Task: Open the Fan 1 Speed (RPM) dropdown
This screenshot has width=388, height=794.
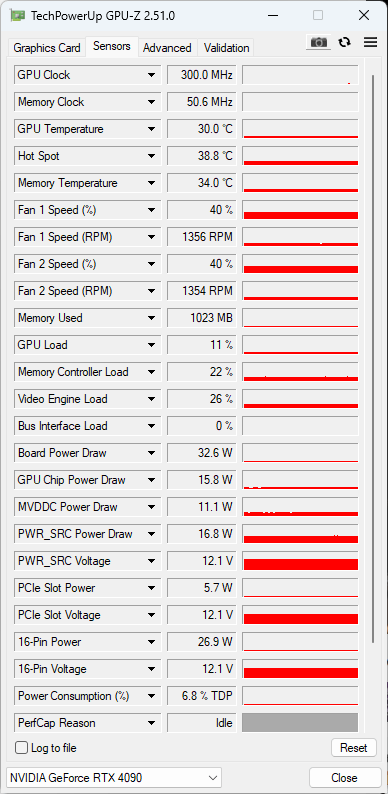Action: coord(151,237)
